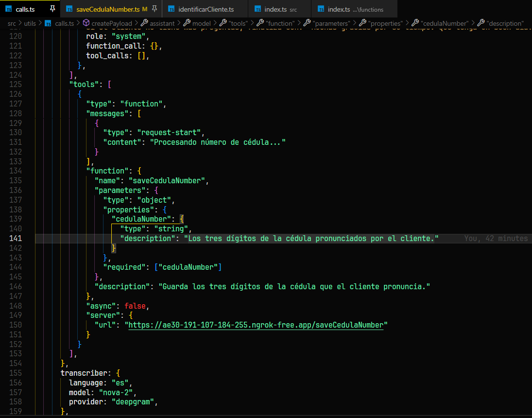Screen dimensions: 532x418
Task: Click the wrench icon beside assistant breadcrumb
Action: click(x=144, y=23)
